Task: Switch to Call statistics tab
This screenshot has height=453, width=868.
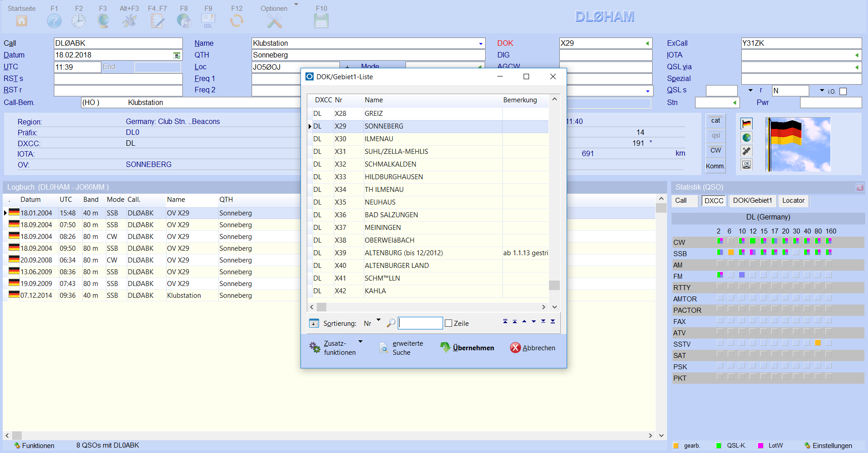Action: click(x=684, y=200)
